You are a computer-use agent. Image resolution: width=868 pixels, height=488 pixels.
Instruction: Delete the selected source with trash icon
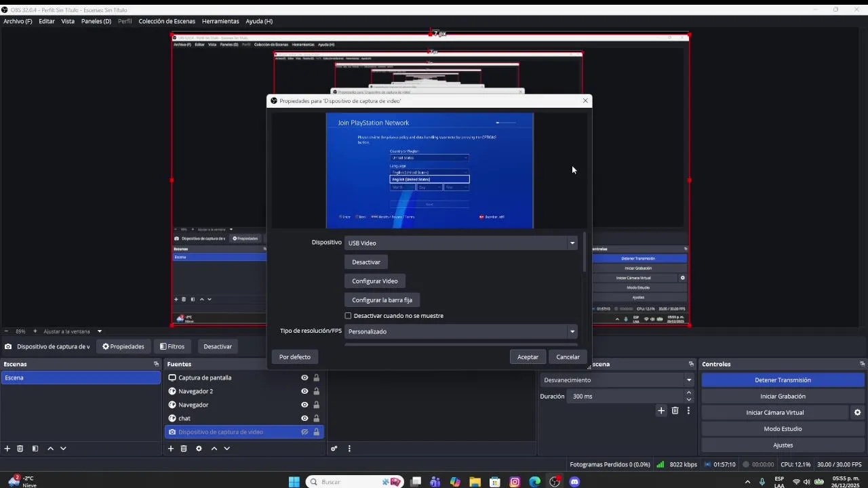184,449
